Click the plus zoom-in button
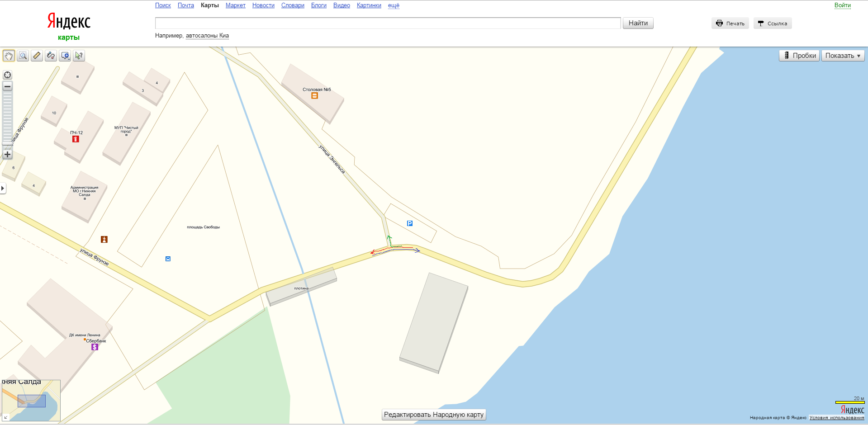868x425 pixels. [7, 155]
